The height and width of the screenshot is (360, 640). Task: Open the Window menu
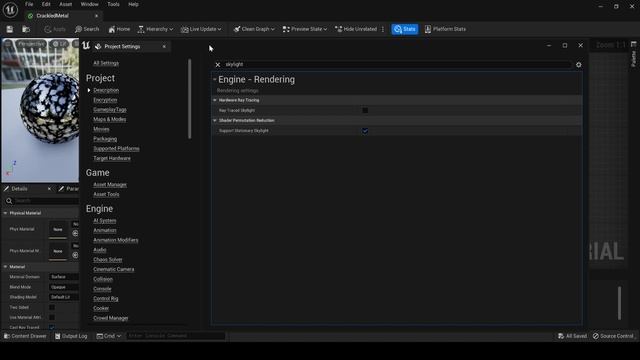pos(89,4)
